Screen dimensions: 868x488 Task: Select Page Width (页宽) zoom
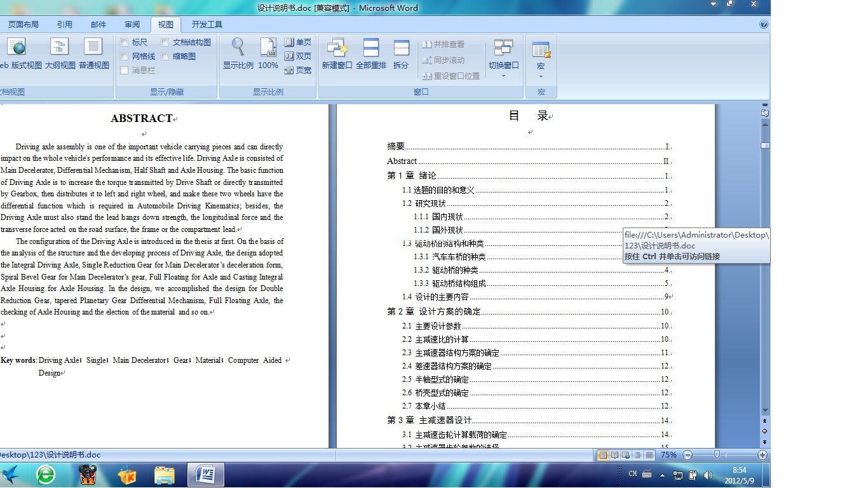[298, 70]
